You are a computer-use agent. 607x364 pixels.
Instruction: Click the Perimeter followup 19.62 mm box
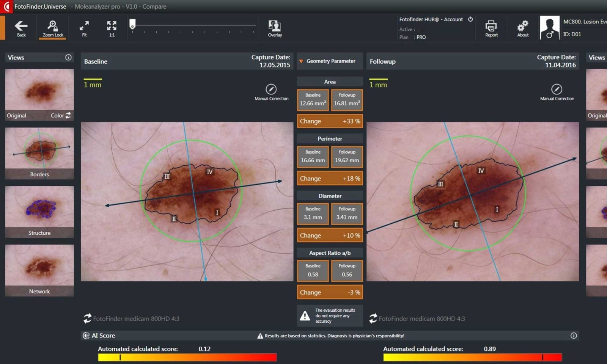tap(347, 157)
